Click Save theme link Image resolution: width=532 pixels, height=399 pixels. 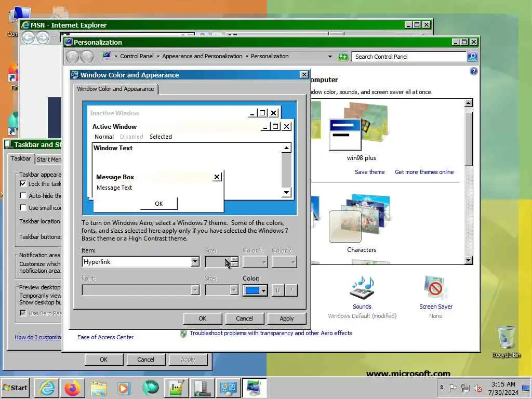[x=369, y=172]
